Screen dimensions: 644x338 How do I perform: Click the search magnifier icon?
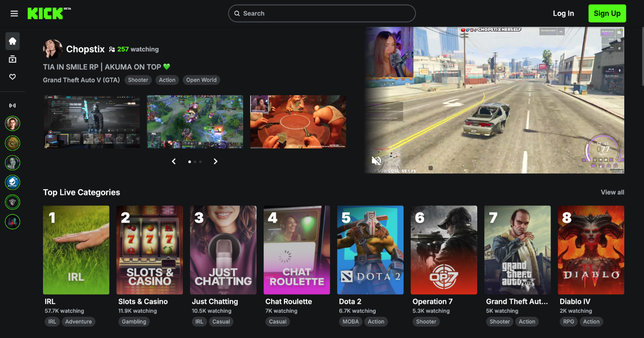tap(237, 13)
